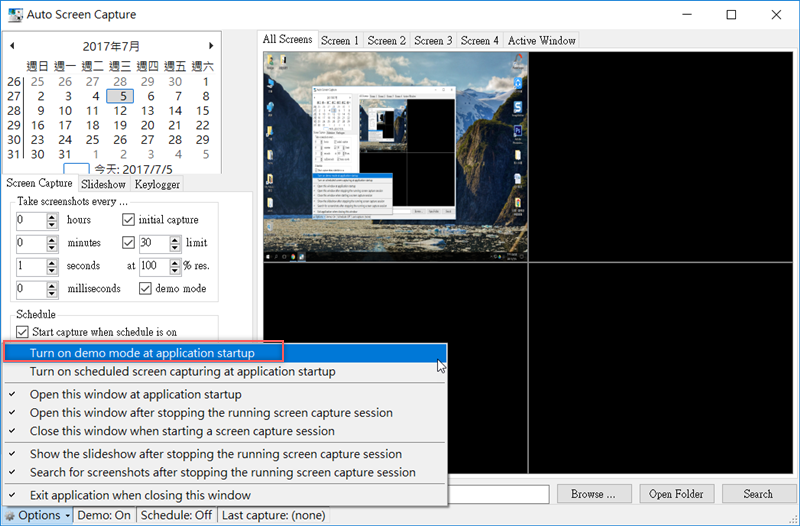Image resolution: width=800 pixels, height=526 pixels.
Task: Toggle the initial capture checkbox
Action: coord(128,220)
